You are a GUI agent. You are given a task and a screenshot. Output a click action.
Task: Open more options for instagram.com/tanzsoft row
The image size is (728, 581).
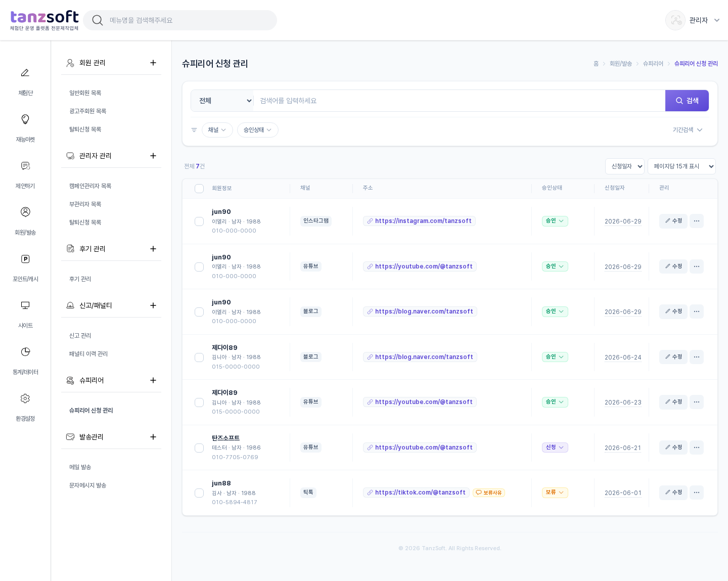[x=697, y=221]
